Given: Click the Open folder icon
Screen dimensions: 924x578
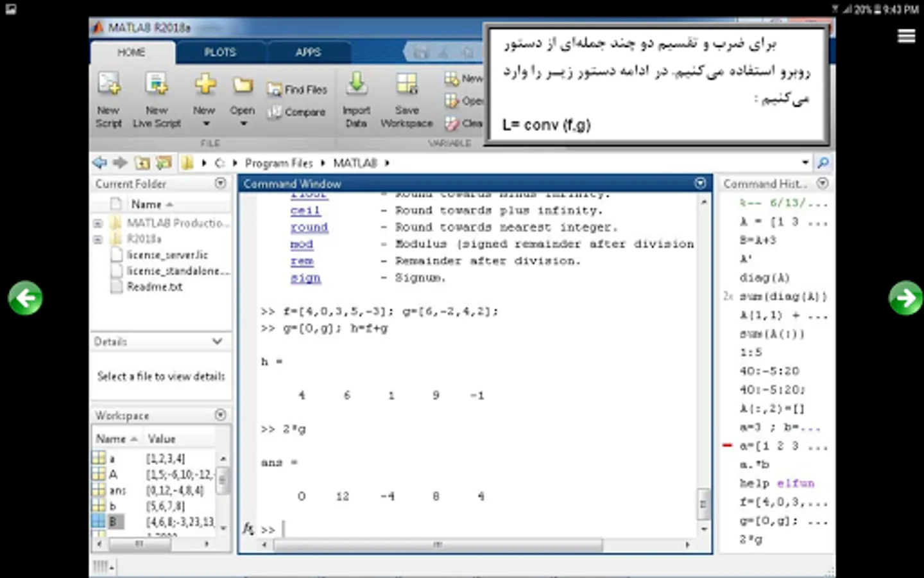Looking at the screenshot, I should pyautogui.click(x=243, y=85).
